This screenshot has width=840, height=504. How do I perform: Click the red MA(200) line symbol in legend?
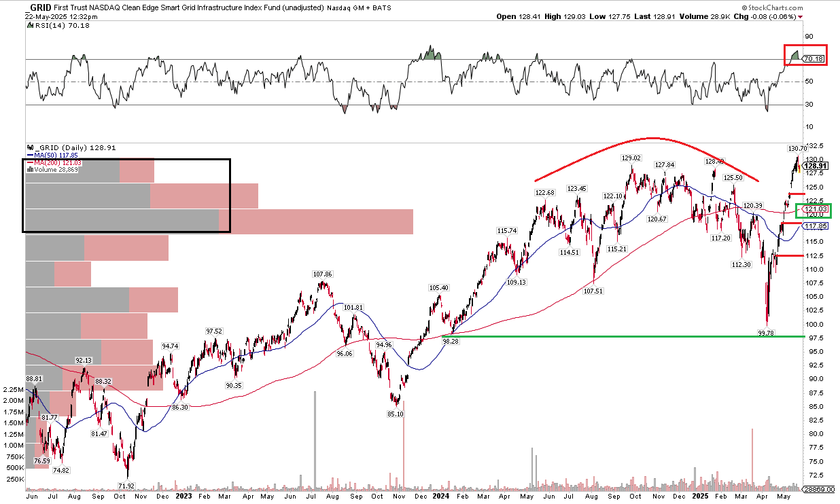(30, 162)
